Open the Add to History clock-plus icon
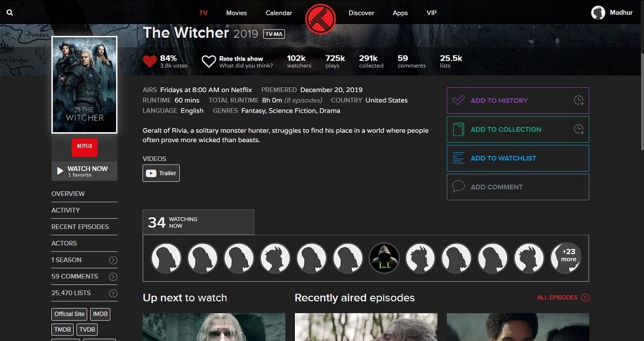 pos(579,101)
